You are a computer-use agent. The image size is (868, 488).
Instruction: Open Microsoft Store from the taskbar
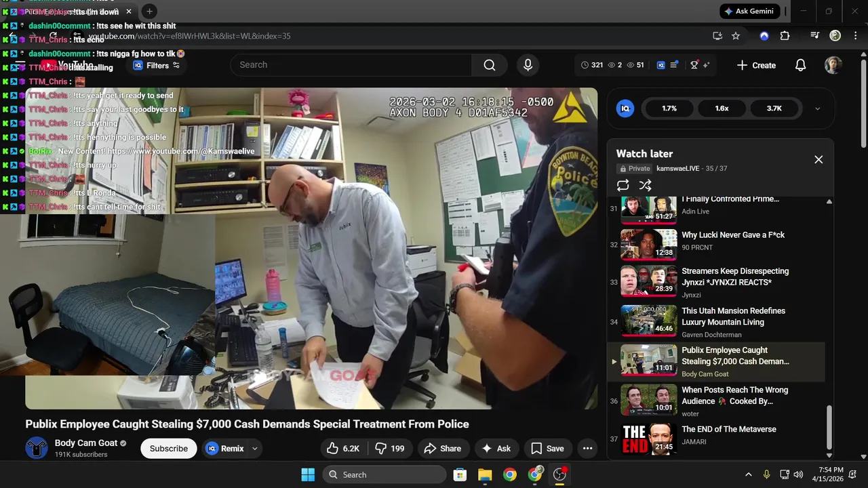[460, 474]
